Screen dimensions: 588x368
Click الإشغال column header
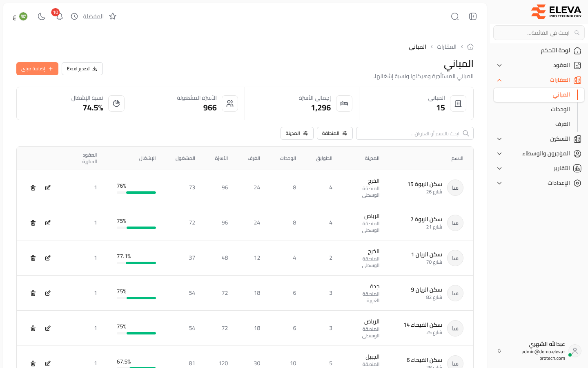[147, 158]
